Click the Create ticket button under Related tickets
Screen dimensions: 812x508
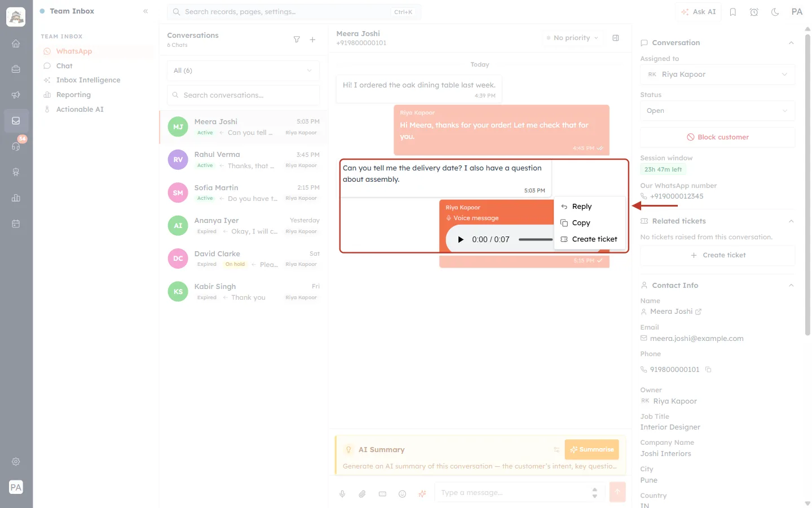[717, 255]
